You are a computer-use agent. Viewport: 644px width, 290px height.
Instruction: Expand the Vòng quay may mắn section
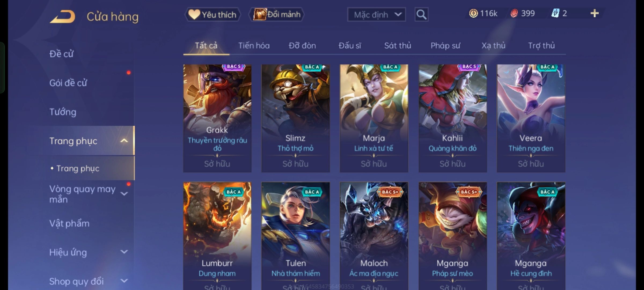click(x=124, y=194)
